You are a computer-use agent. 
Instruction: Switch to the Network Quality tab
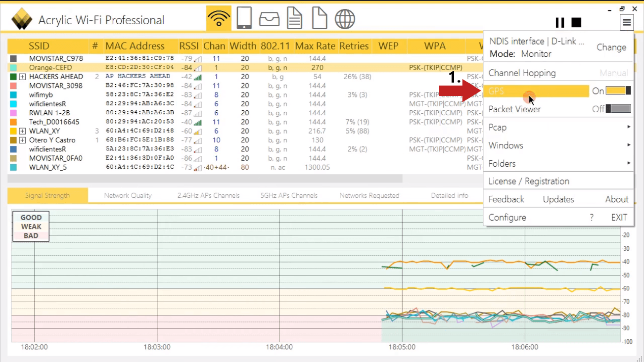tap(128, 195)
